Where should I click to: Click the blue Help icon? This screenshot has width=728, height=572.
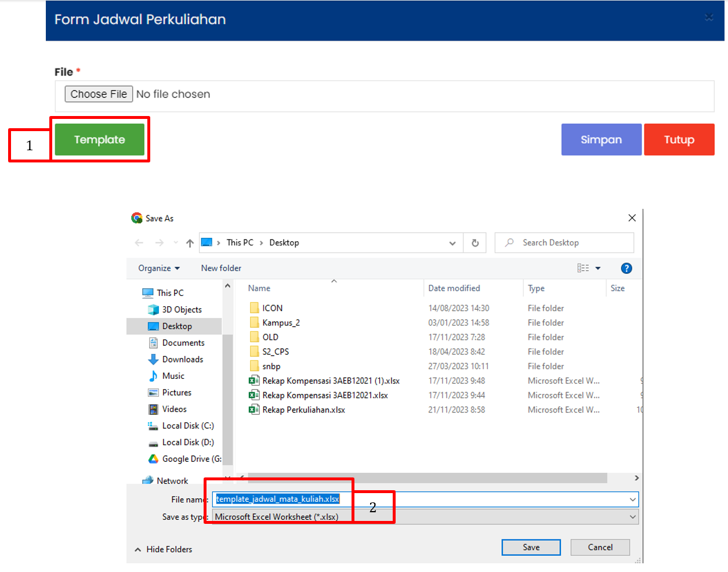pos(626,268)
